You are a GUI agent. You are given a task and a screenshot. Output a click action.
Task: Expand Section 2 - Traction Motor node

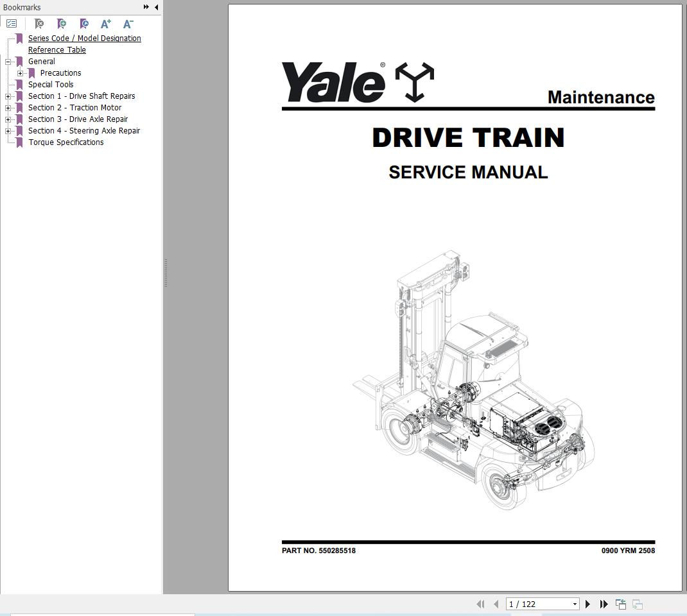8,108
